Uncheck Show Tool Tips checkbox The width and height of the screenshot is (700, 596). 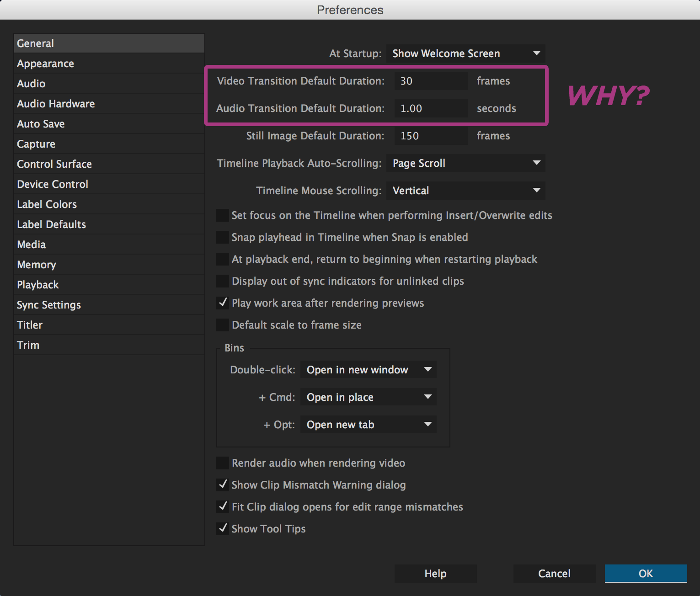coord(223,528)
